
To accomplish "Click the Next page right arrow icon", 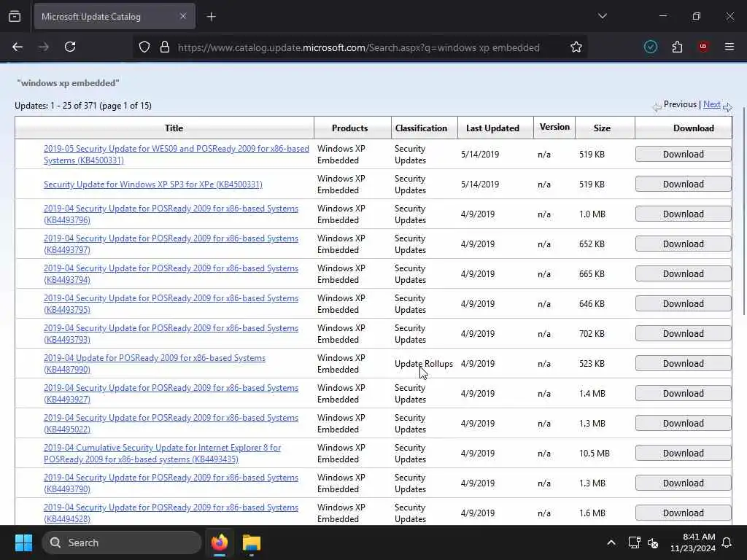I will coord(727,107).
